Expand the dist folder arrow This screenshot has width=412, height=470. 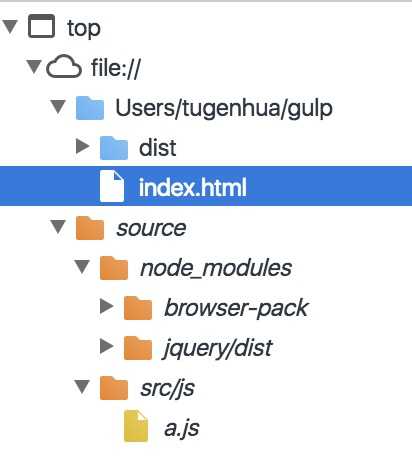(x=83, y=146)
